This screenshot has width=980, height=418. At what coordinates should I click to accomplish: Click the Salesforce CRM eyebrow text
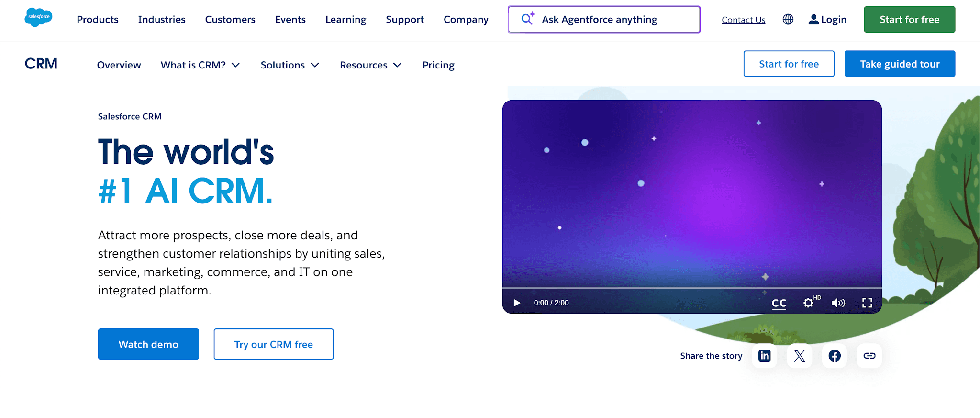[130, 116]
